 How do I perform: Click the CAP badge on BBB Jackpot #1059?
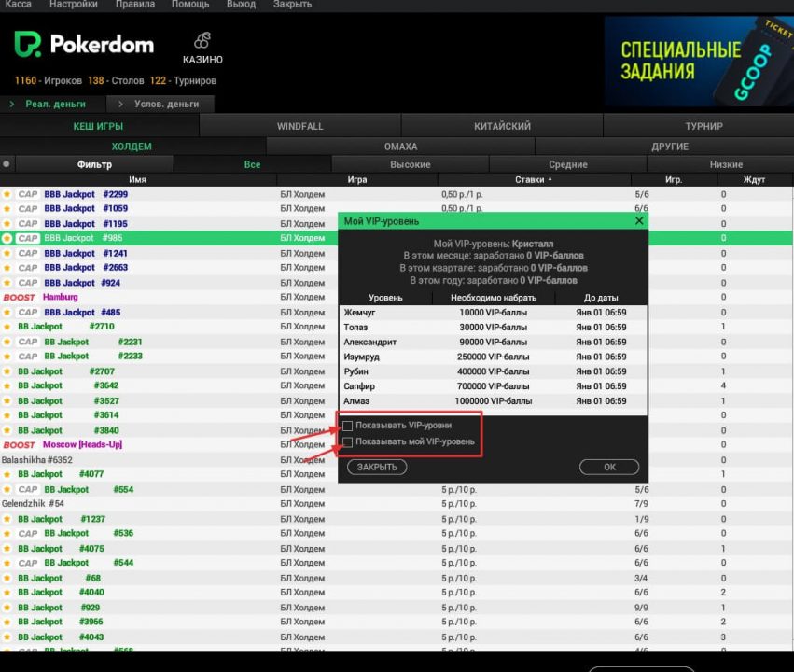tap(28, 209)
